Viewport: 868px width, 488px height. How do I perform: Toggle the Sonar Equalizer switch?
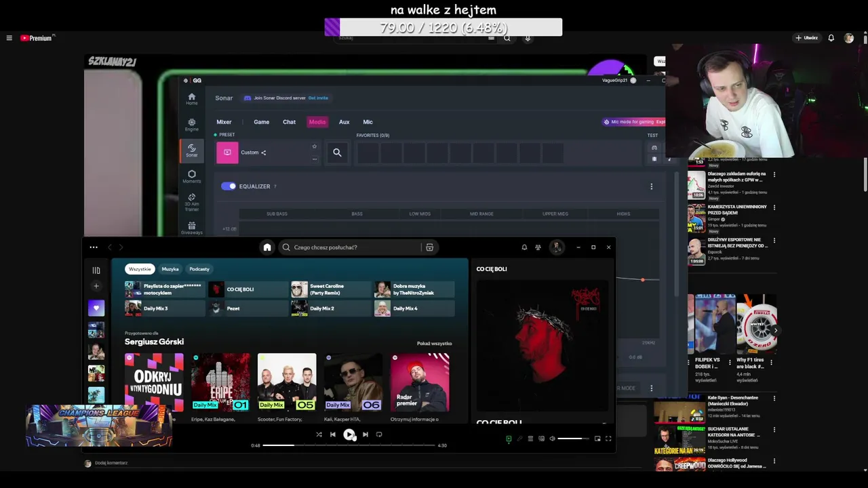(x=229, y=186)
